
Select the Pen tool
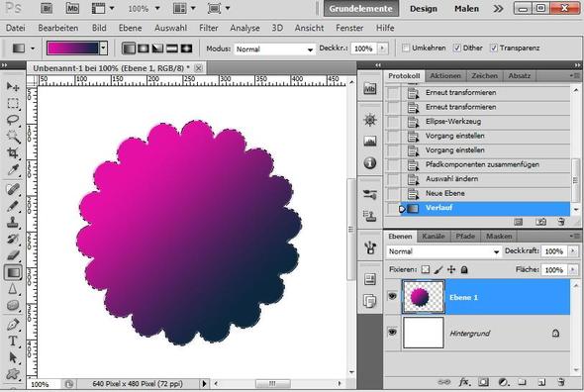point(13,324)
